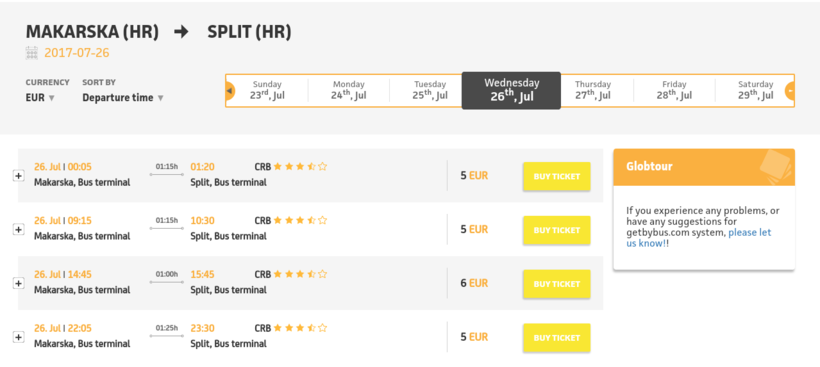Expand details of the 14:45 departure
Image resolution: width=820 pixels, height=367 pixels.
point(18,283)
